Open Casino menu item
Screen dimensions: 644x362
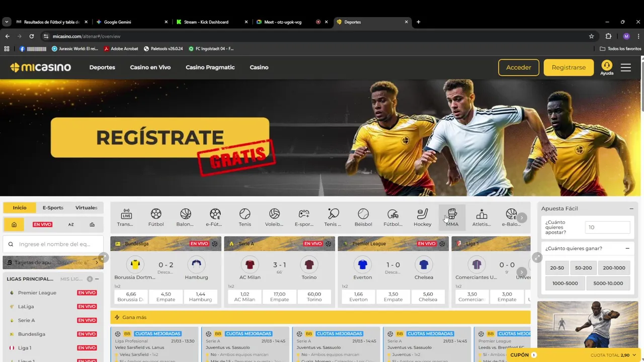[259, 67]
